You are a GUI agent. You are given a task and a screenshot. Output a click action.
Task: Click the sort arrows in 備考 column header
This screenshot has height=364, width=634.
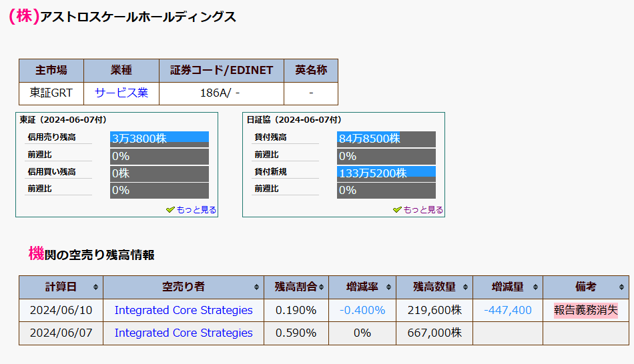click(620, 287)
